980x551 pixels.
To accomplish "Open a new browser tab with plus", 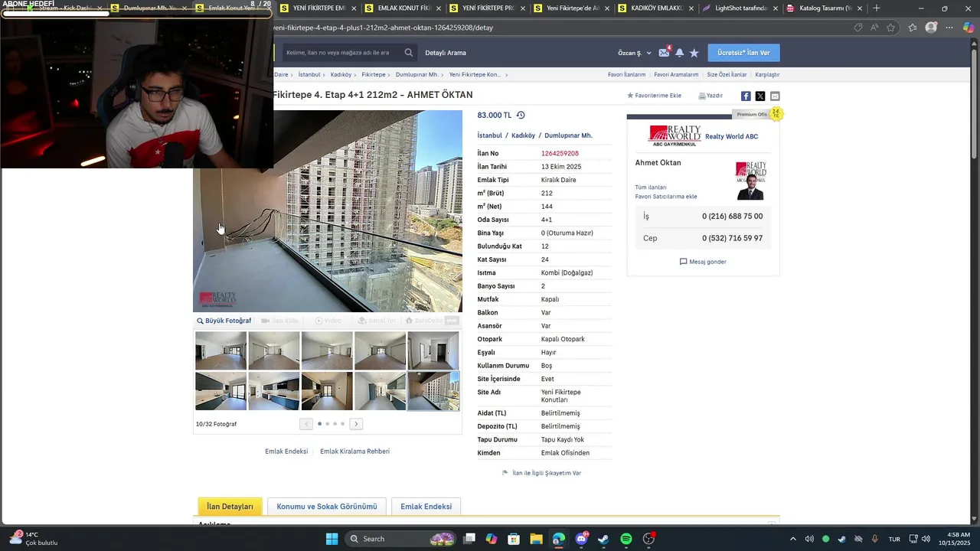I will (877, 8).
